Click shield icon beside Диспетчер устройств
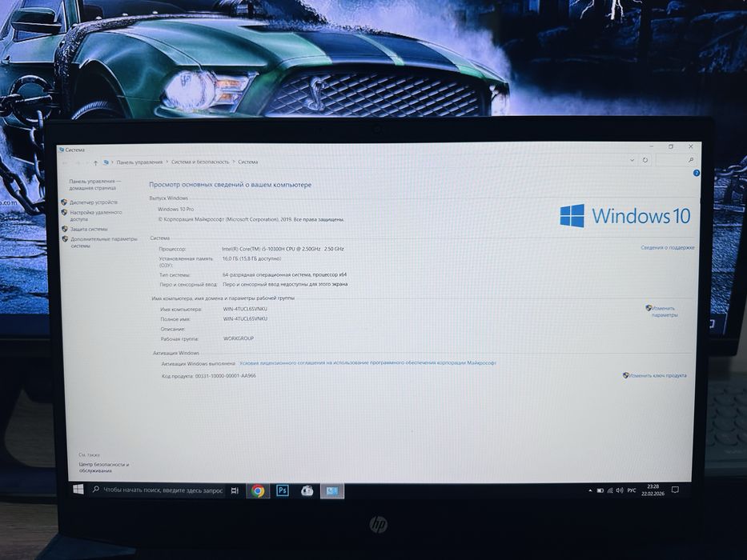This screenshot has width=747, height=560. point(64,202)
